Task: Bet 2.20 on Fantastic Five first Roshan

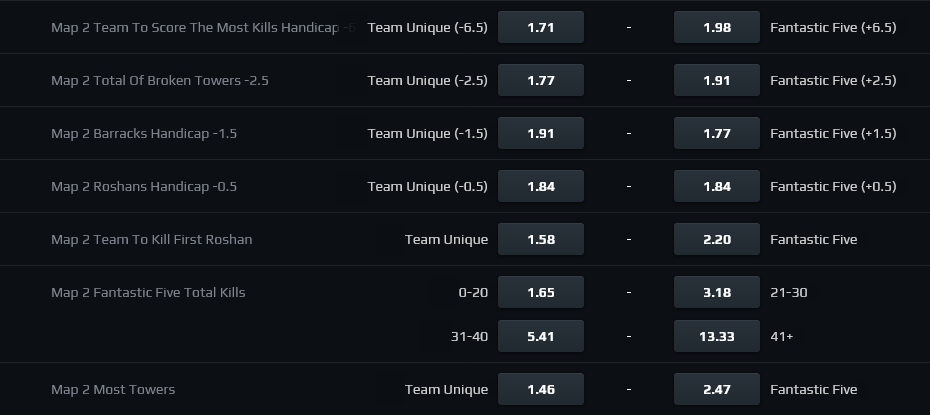Action: pyautogui.click(x=716, y=239)
